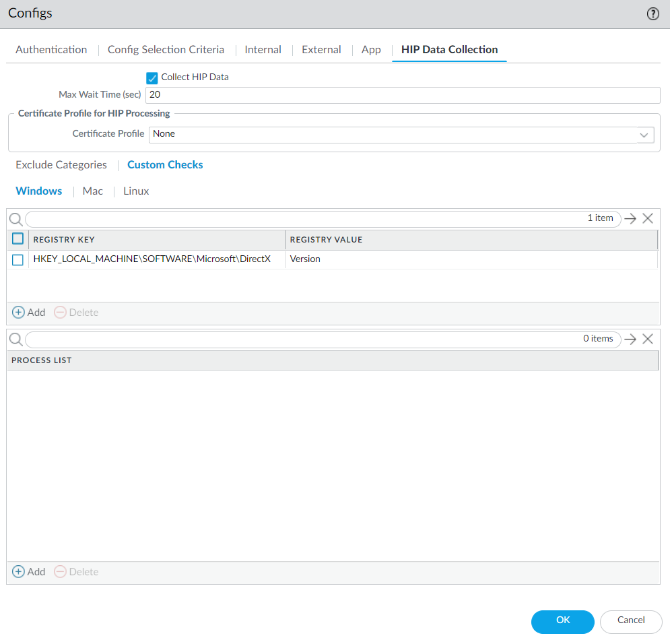The height and width of the screenshot is (644, 670).
Task: Open the Exclude Categories tab
Action: point(61,165)
